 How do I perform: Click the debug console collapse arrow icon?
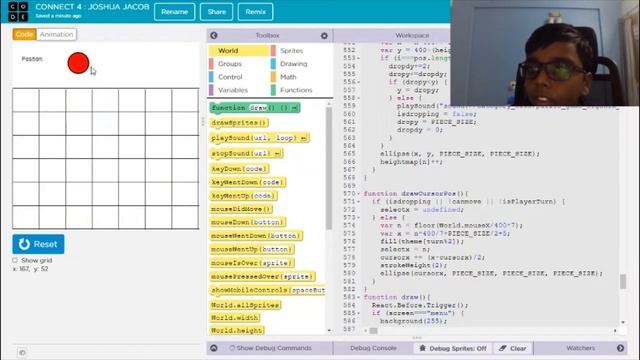(x=214, y=348)
